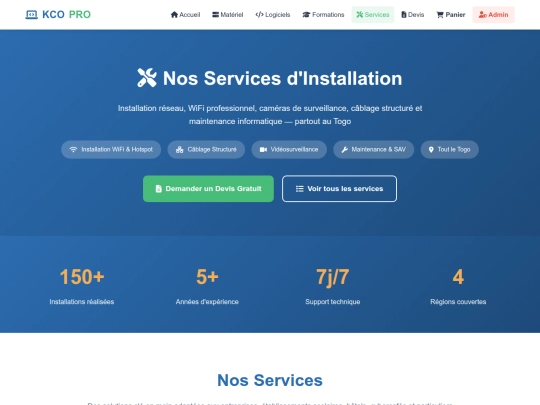Image resolution: width=540 pixels, height=405 pixels.
Task: Open the Panier shopping cart
Action: click(x=451, y=14)
